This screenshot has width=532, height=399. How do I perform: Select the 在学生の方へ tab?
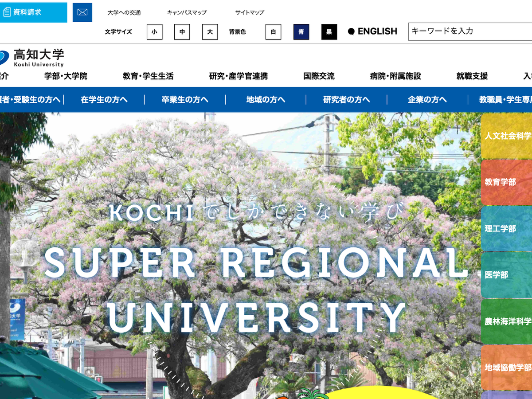click(x=104, y=100)
